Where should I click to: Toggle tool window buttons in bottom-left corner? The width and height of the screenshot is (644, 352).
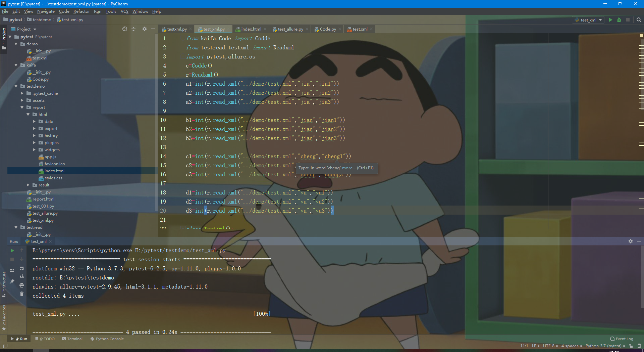click(5, 346)
